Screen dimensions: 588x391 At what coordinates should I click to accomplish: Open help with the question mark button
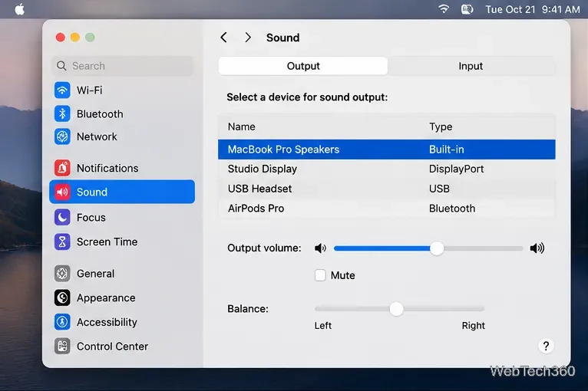point(546,346)
